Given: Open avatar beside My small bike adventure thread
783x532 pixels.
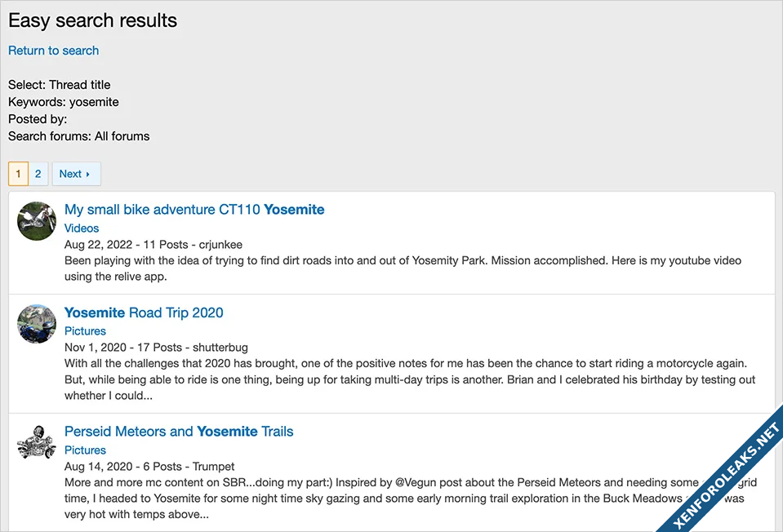Looking at the screenshot, I should pyautogui.click(x=37, y=221).
